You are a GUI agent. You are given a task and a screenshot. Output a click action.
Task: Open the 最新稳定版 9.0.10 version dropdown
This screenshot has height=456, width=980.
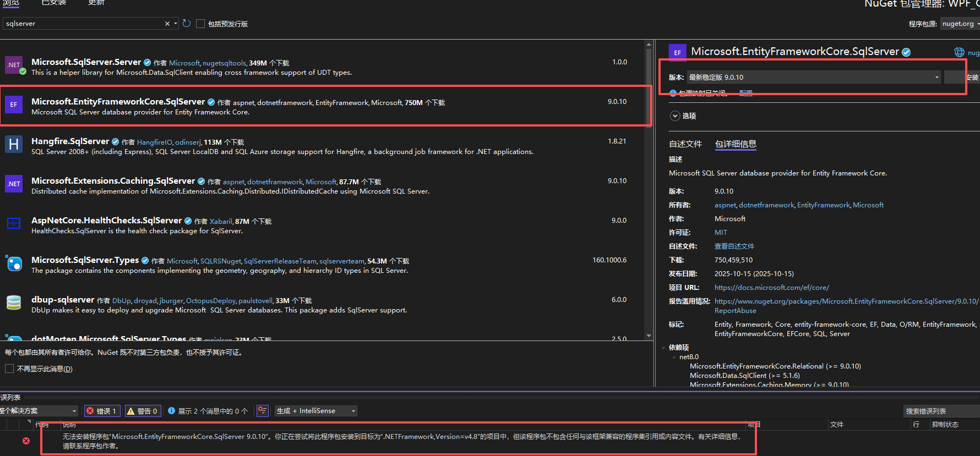pos(814,78)
